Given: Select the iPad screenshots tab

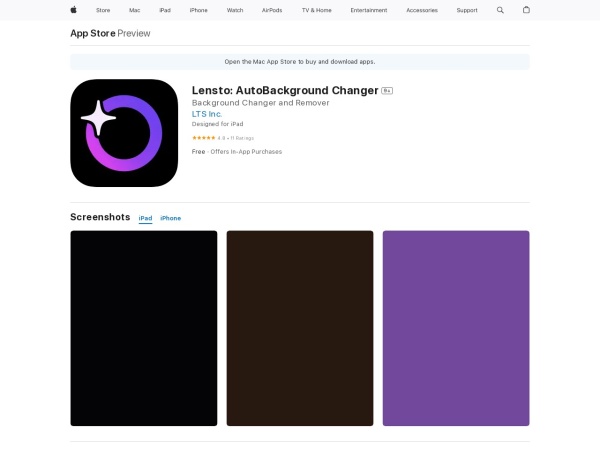Looking at the screenshot, I should 145,218.
